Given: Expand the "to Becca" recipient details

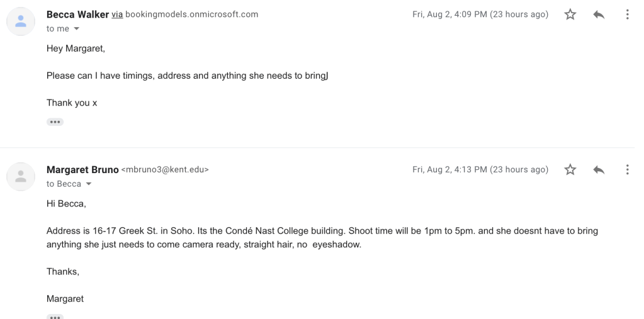Looking at the screenshot, I should coord(88,184).
